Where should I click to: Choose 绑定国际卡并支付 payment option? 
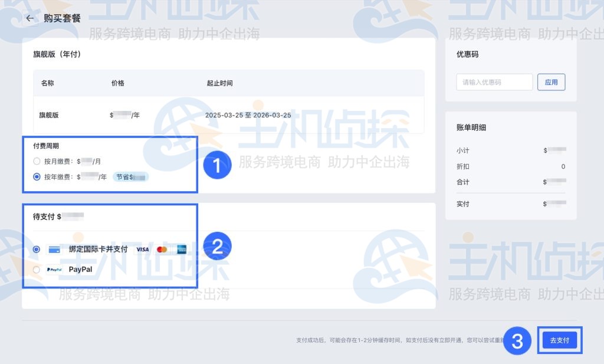click(35, 249)
